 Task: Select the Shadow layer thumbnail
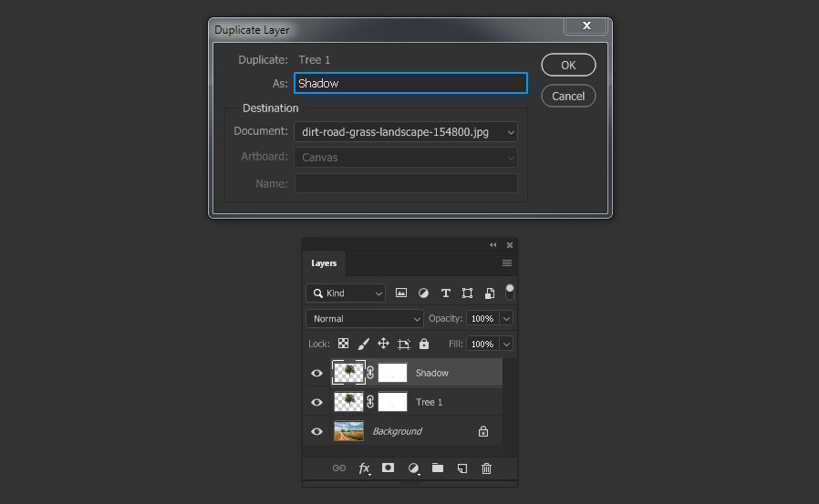pyautogui.click(x=348, y=373)
